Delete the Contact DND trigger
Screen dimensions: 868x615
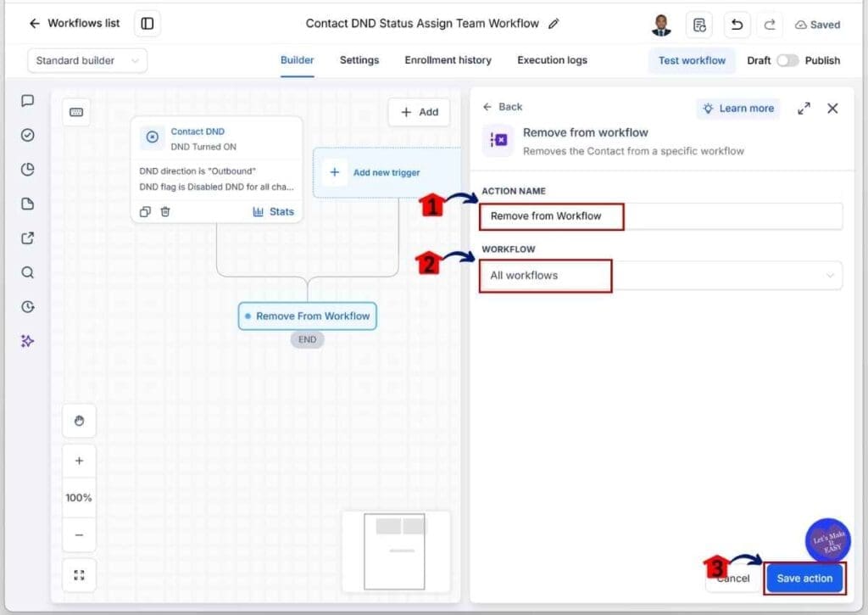click(x=165, y=212)
